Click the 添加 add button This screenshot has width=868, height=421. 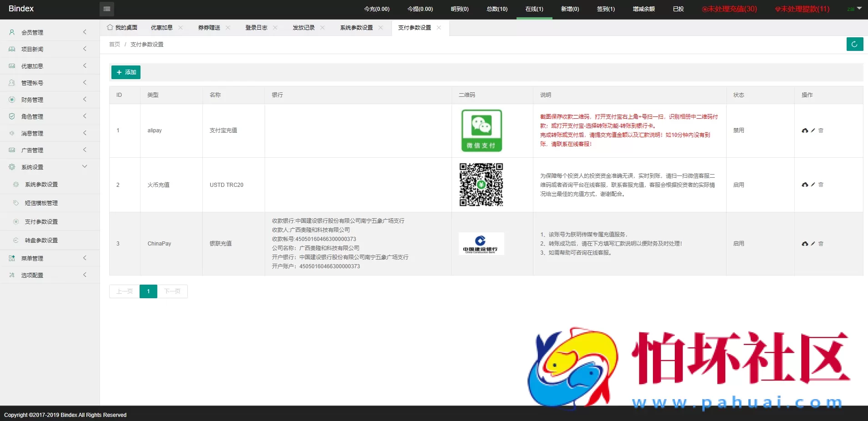(126, 72)
